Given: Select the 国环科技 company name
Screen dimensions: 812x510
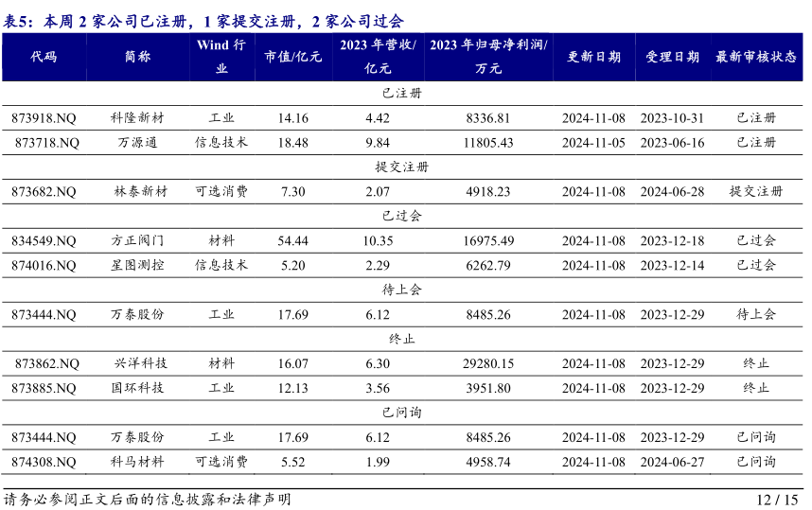Looking at the screenshot, I should click(137, 388).
